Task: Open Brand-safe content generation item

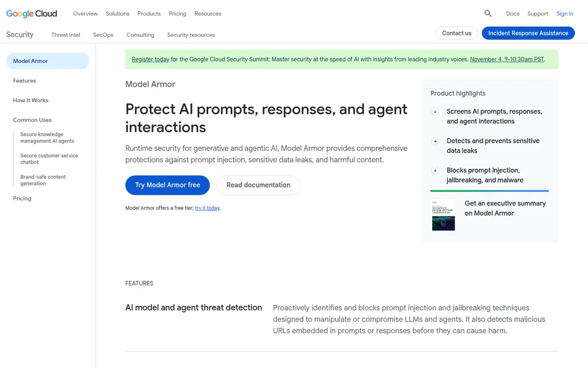Action: [43, 180]
